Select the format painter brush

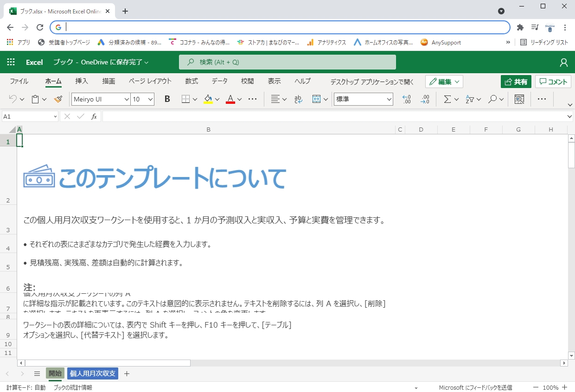point(58,99)
